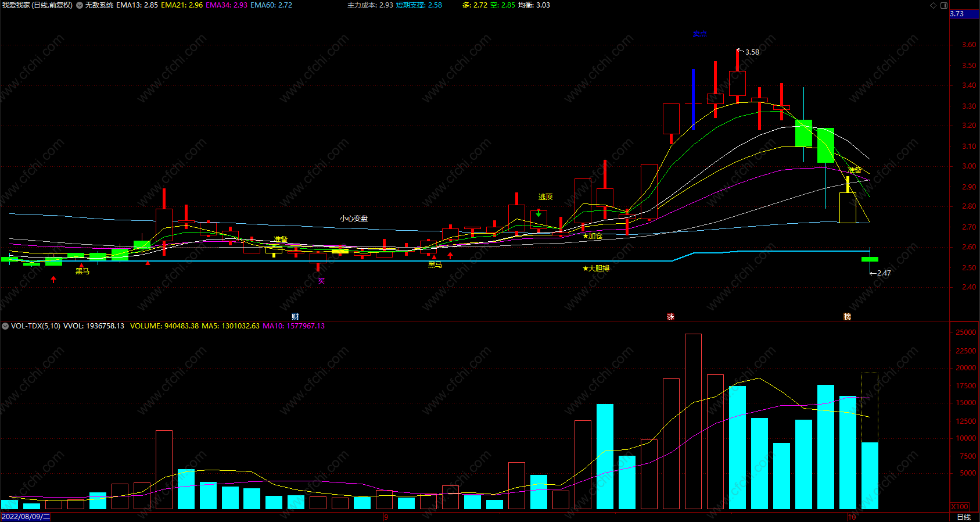Viewport: 980px width, 522px height.
Task: Expand the 无敌系统 indicator dropdown arrow
Action: click(80, 5)
